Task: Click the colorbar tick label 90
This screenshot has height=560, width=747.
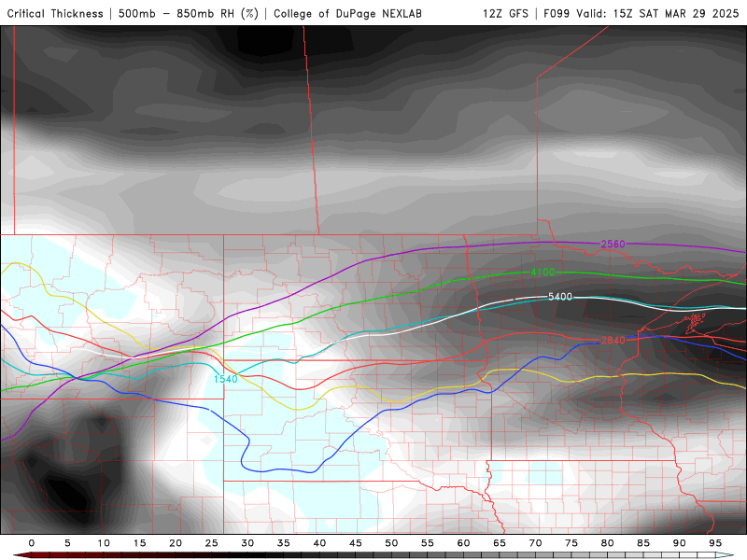Action: (x=680, y=543)
